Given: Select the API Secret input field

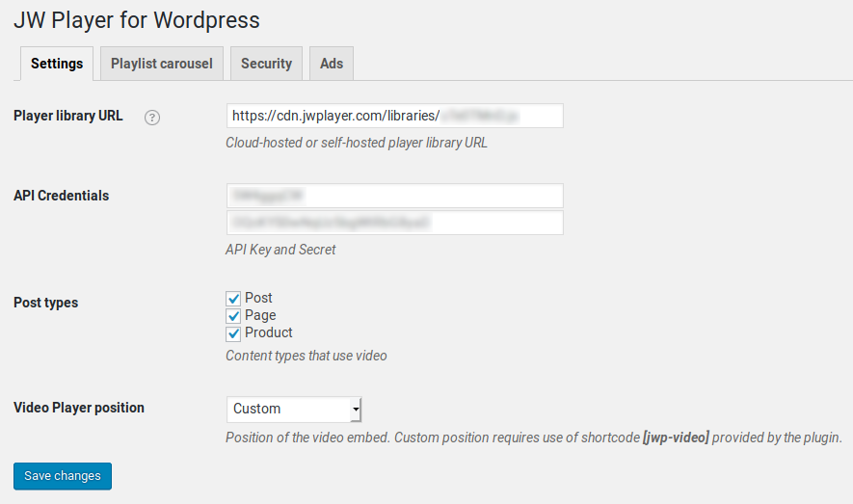Looking at the screenshot, I should pos(395,223).
